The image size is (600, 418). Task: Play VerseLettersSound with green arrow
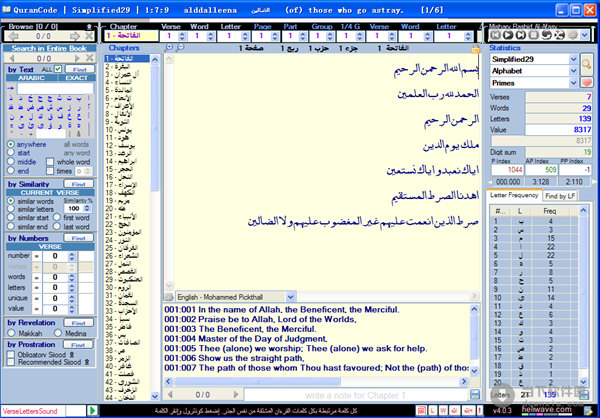pyautogui.click(x=92, y=411)
